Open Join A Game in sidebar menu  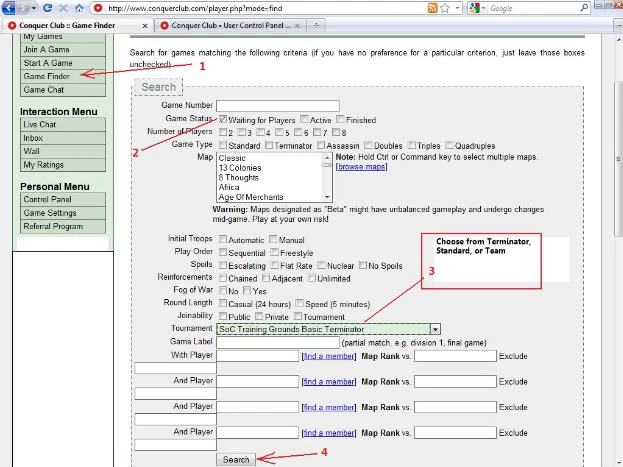63,50
